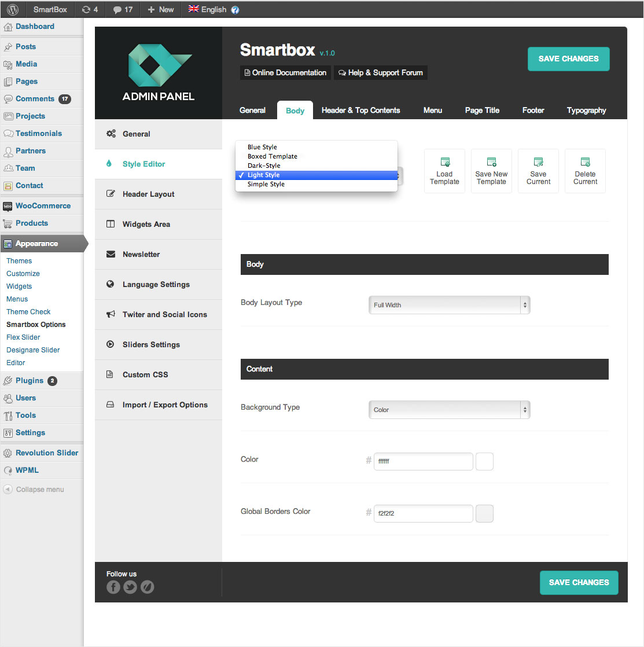This screenshot has width=644, height=647.
Task: Click the color swatch next to ffffff
Action: point(484,461)
